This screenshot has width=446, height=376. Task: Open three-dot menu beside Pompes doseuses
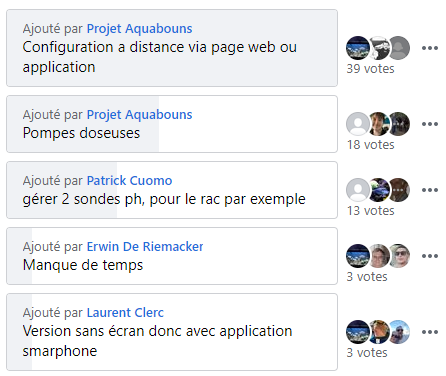[430, 124]
